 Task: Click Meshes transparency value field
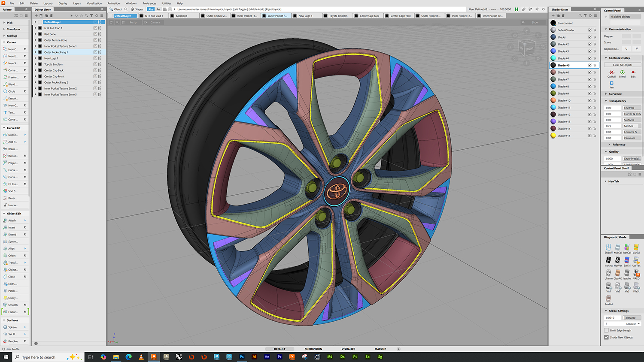[x=613, y=126]
